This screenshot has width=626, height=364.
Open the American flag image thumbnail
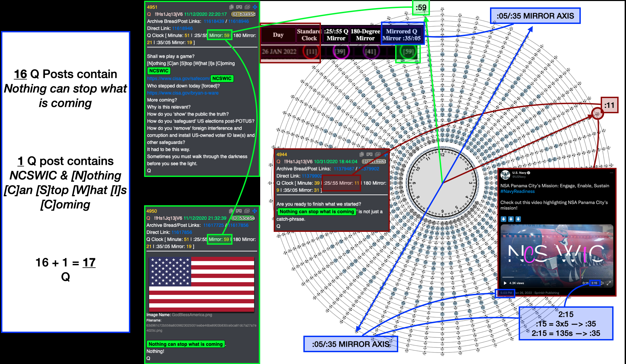point(202,284)
